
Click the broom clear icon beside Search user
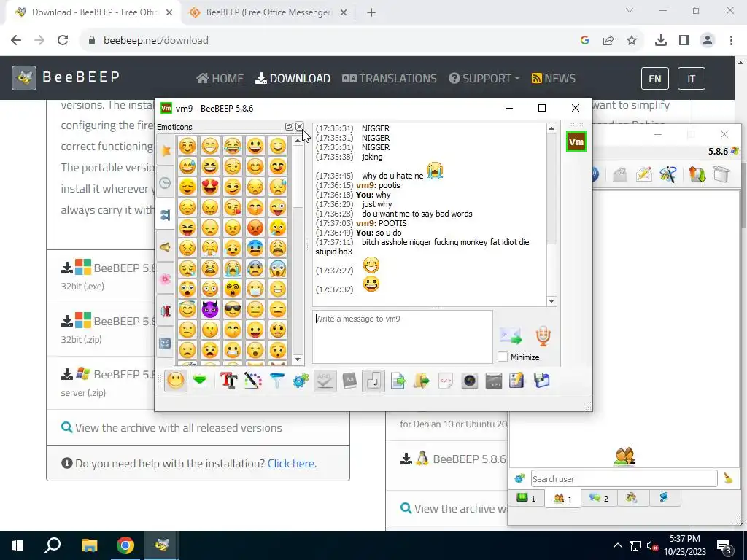coord(728,478)
